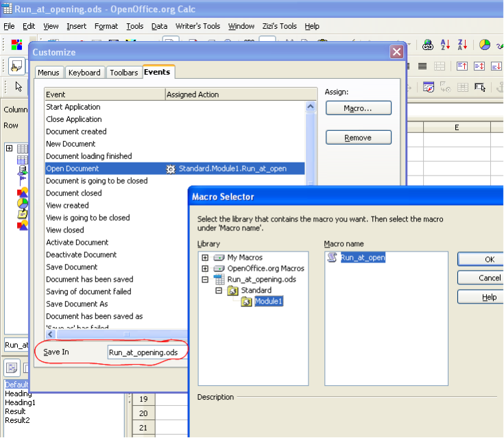The image size is (504, 438).
Task: Insert a chart using the pie icon
Action: [x=485, y=45]
